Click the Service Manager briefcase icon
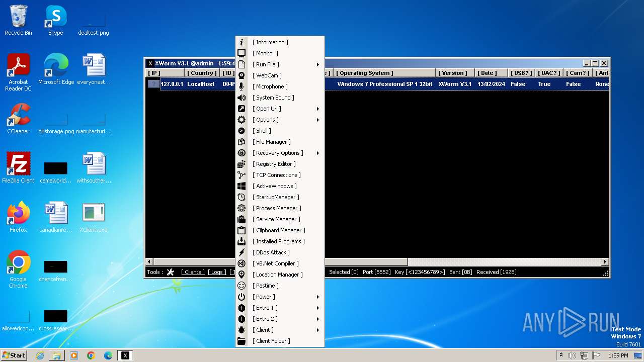 [242, 219]
